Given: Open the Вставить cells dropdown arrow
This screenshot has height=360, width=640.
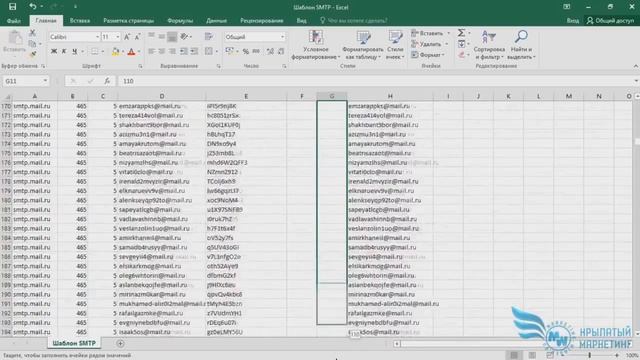Looking at the screenshot, I should tap(449, 33).
